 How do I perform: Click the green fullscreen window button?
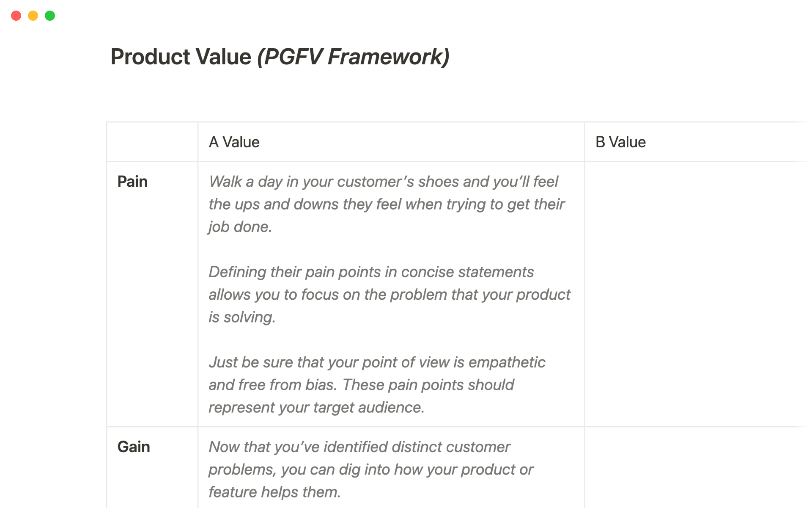[x=50, y=16]
